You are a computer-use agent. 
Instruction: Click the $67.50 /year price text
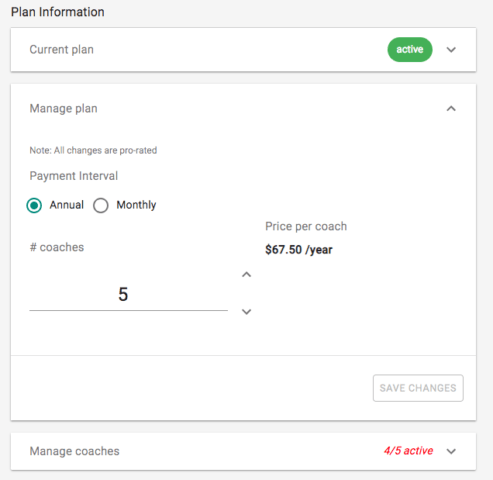[x=299, y=250]
